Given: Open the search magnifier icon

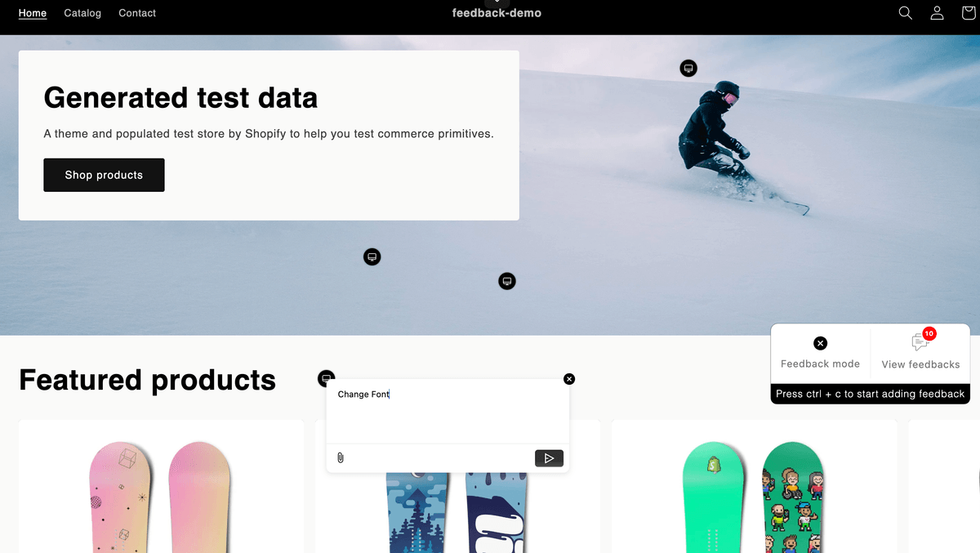Looking at the screenshot, I should pos(905,13).
